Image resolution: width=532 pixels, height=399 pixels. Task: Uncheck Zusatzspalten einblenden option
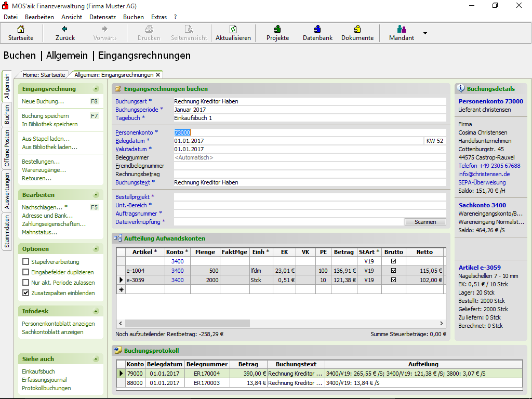pyautogui.click(x=25, y=293)
